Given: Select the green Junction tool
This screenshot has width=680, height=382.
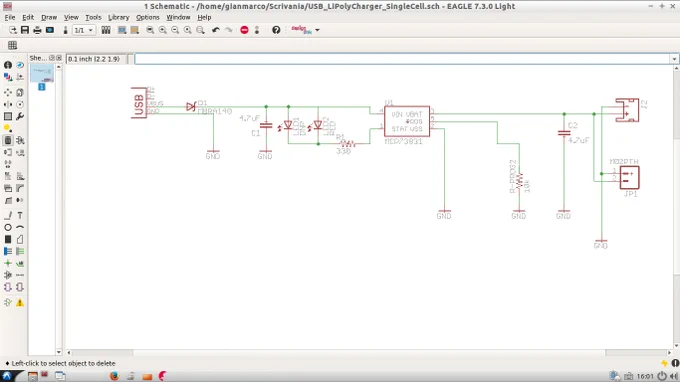Looking at the screenshot, I should pyautogui.click(x=8, y=263).
